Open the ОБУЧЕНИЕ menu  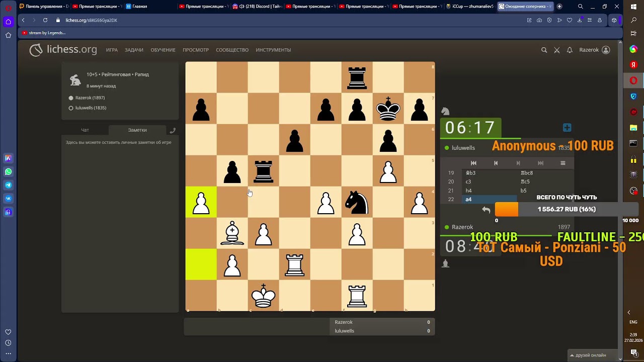coord(163,50)
